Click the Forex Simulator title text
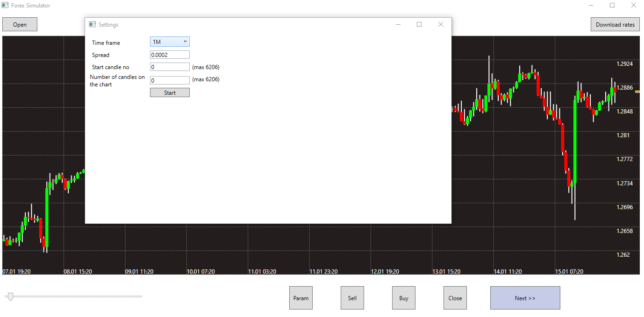 (31, 6)
